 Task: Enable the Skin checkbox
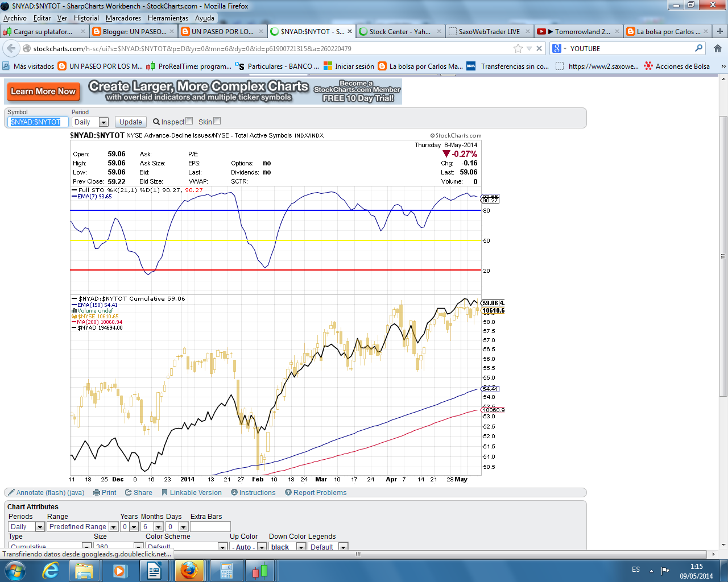pos(217,121)
